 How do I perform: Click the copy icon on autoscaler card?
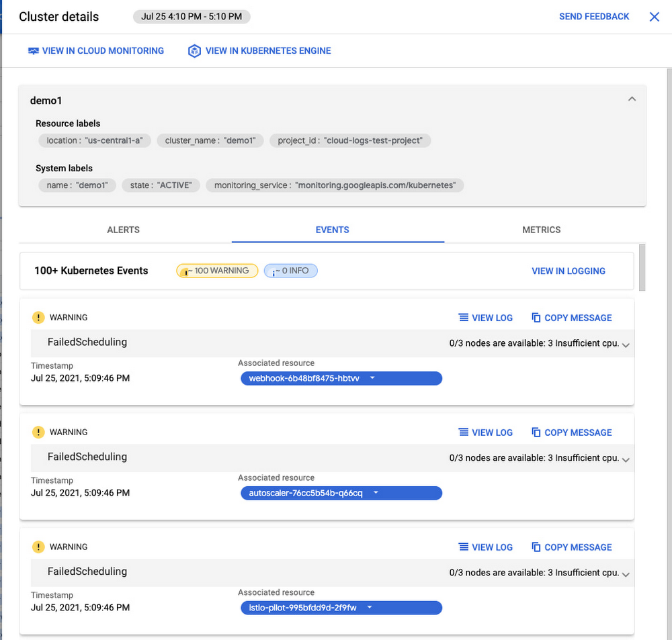click(536, 432)
